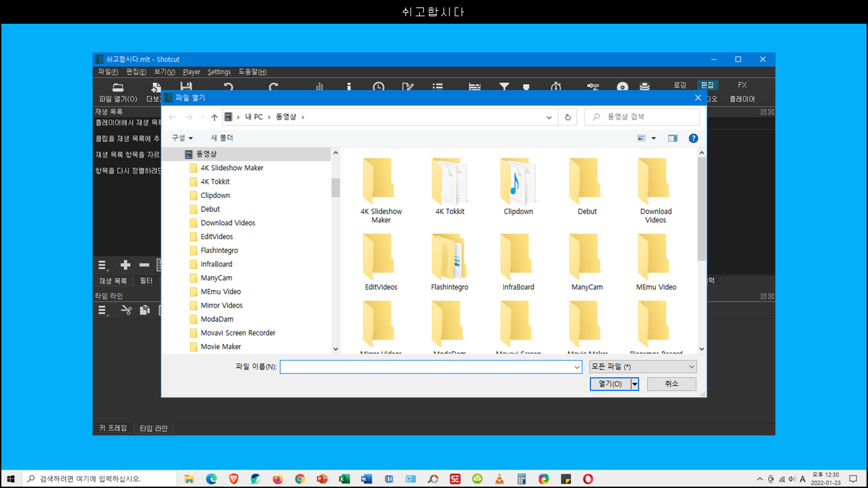Open the playlist hamburger menu icon
Viewport: 868px width, 488px height.
click(x=103, y=265)
